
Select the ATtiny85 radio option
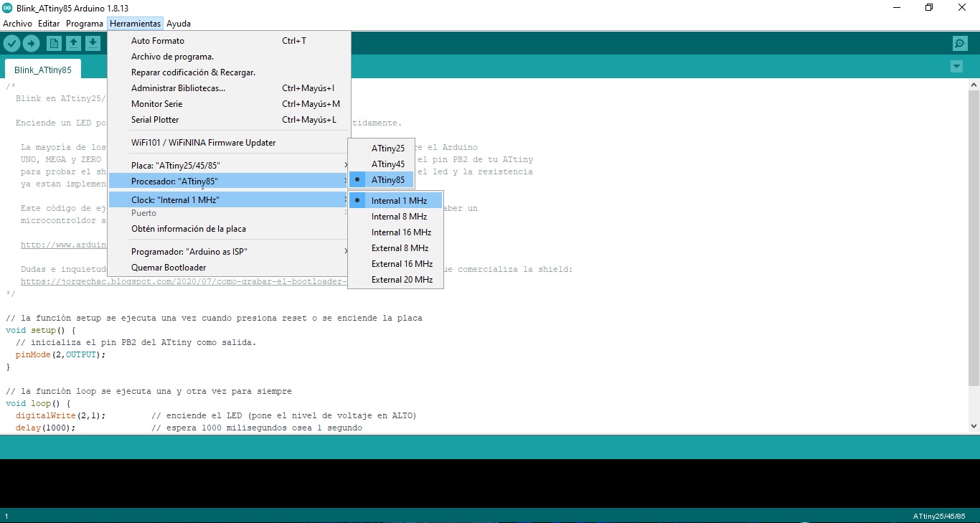pyautogui.click(x=387, y=179)
